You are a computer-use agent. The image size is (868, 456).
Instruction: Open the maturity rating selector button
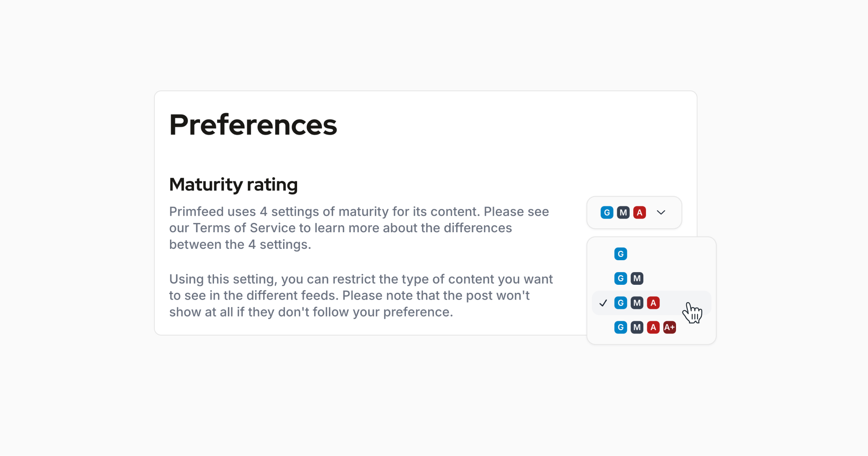634,212
